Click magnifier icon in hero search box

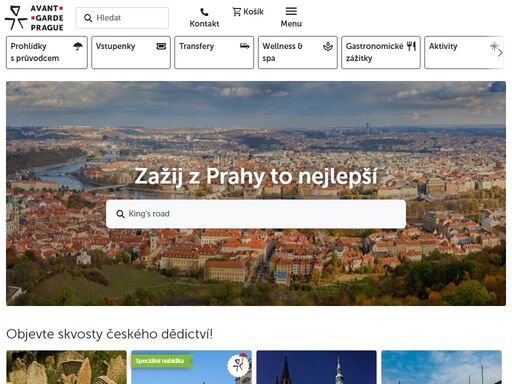[x=120, y=214]
